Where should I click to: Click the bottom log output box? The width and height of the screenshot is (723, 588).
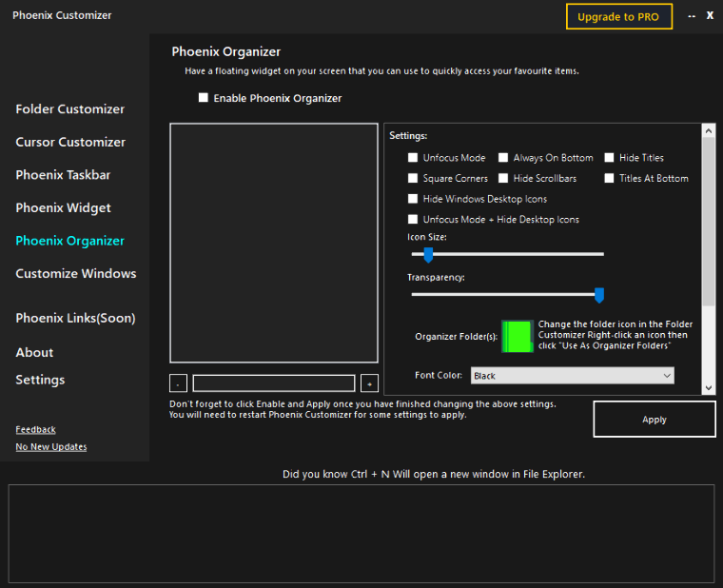point(361,534)
